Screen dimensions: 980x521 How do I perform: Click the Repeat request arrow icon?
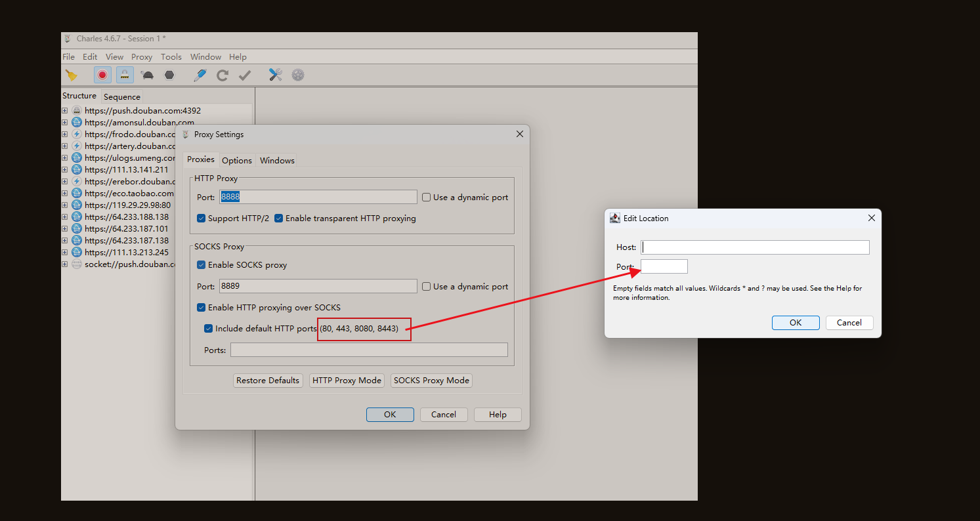point(223,75)
